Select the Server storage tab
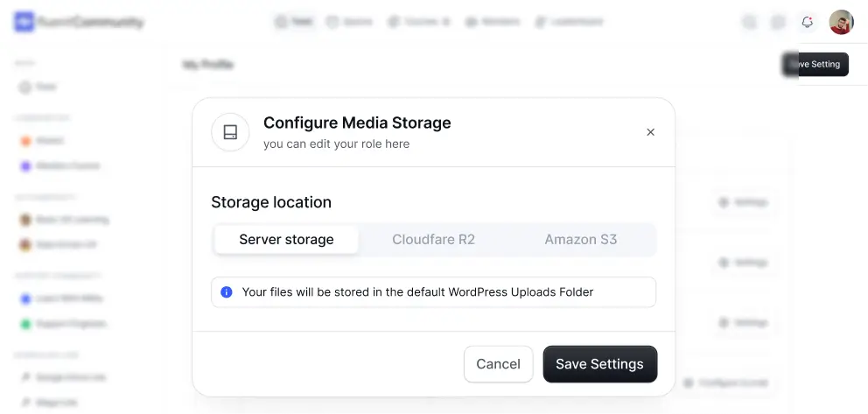Image resolution: width=868 pixels, height=414 pixels. [x=286, y=240]
